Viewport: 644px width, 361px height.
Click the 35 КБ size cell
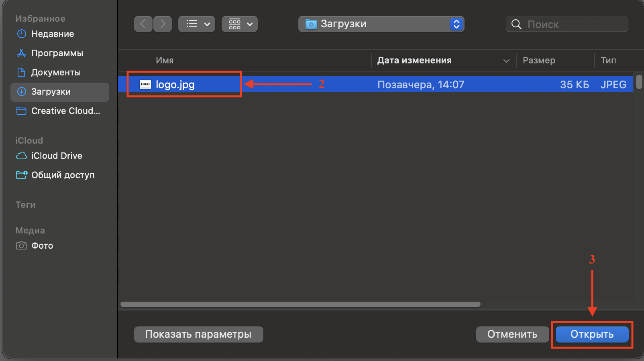coord(575,85)
